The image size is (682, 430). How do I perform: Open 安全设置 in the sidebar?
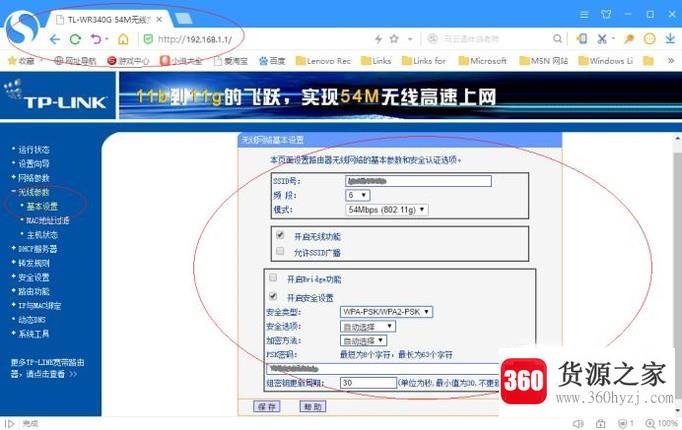coord(33,277)
